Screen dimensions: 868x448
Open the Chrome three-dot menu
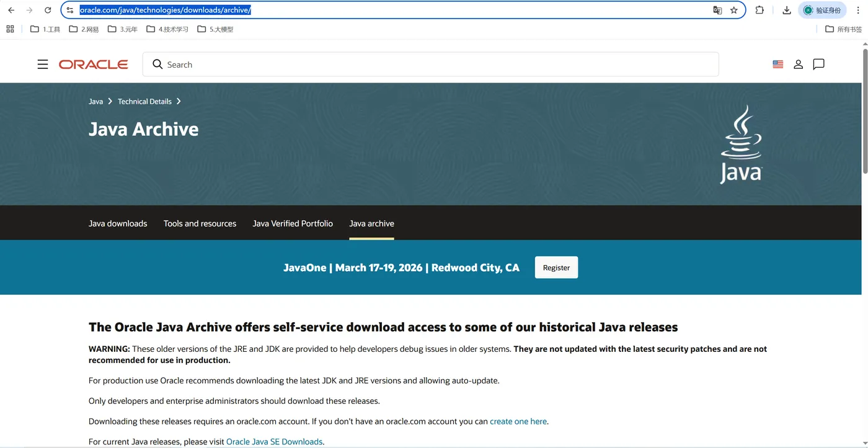tap(859, 10)
